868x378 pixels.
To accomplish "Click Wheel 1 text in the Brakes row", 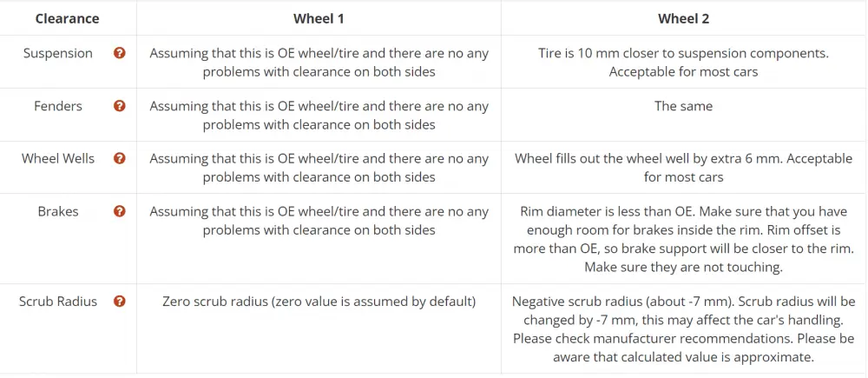I will 319,221.
